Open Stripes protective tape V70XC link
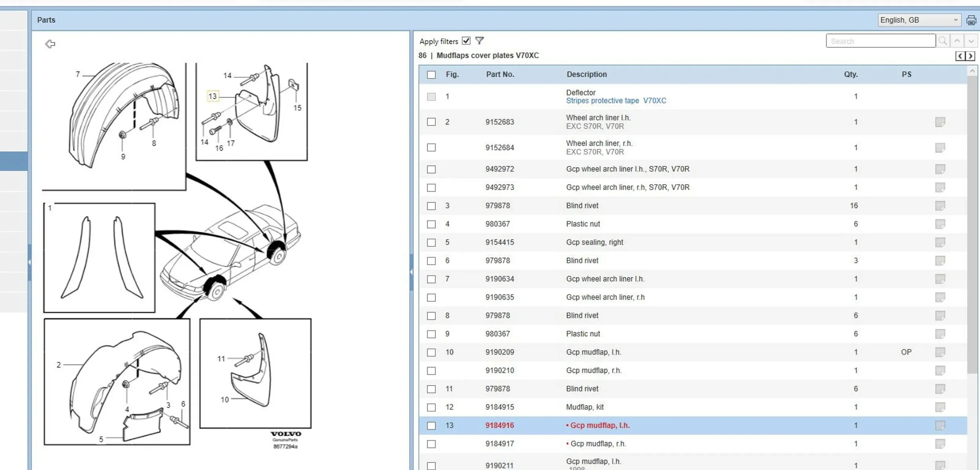 [616, 101]
